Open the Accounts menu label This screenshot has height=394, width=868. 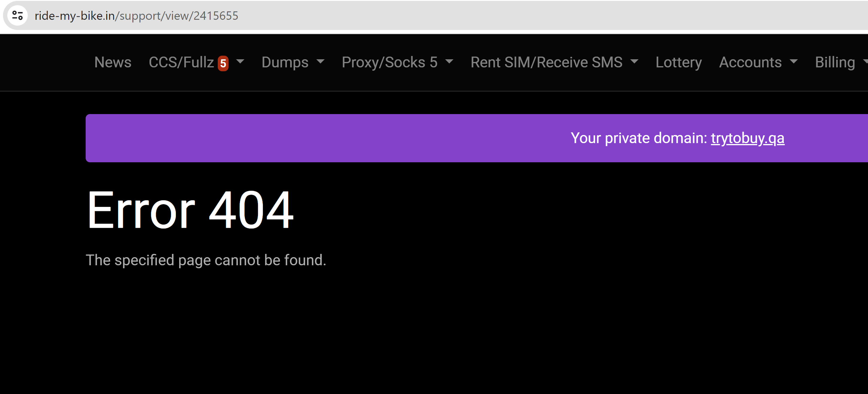pos(750,62)
